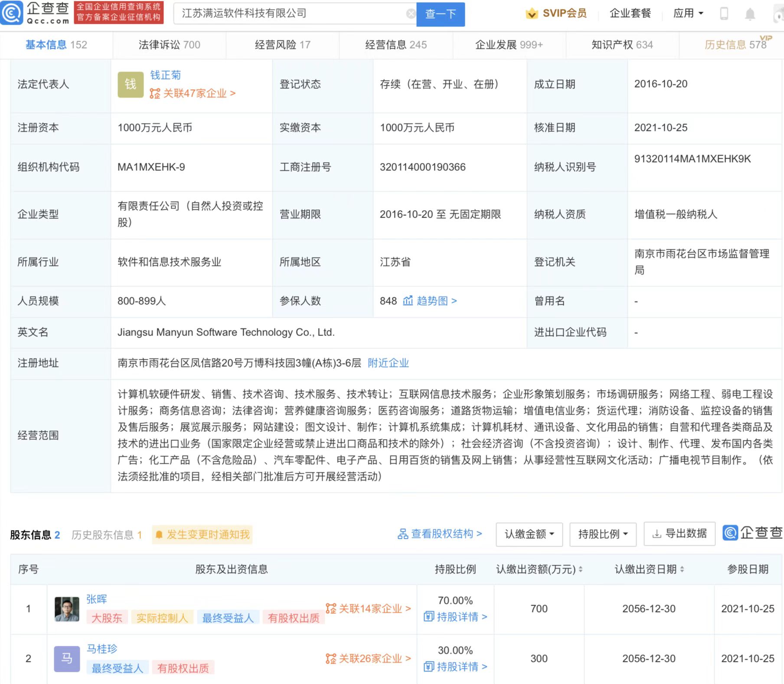The height and width of the screenshot is (684, 784).
Task: Click the equity structure tree icon
Action: click(x=403, y=534)
